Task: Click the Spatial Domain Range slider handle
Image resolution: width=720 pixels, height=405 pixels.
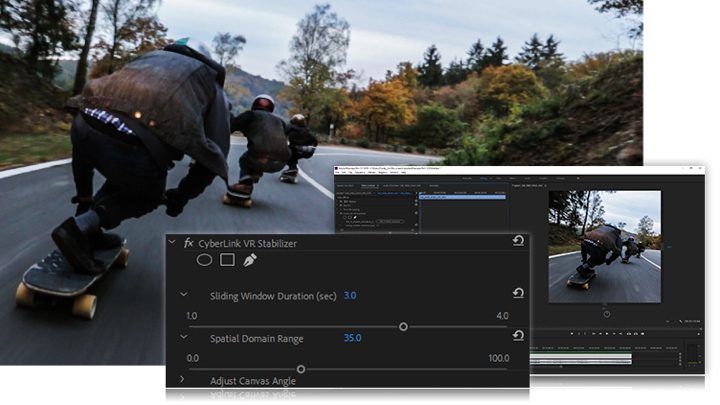Action: click(x=301, y=369)
